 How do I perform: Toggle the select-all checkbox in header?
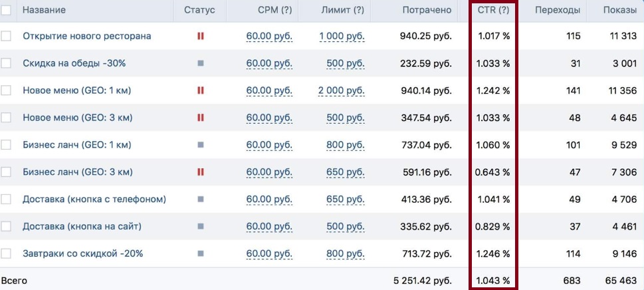pos(6,10)
